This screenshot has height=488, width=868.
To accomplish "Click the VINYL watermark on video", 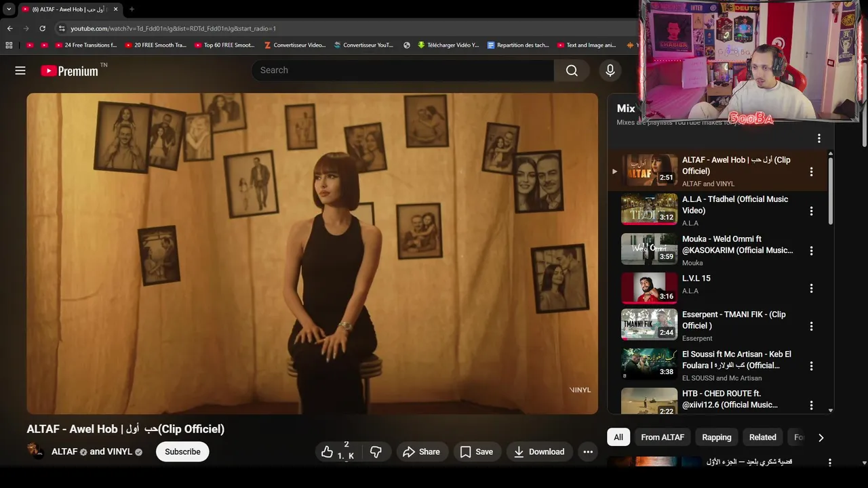I will pos(580,390).
